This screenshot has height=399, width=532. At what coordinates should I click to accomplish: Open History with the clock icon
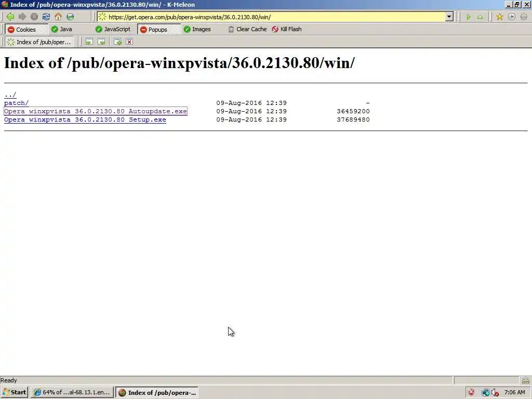pyautogui.click(x=512, y=17)
